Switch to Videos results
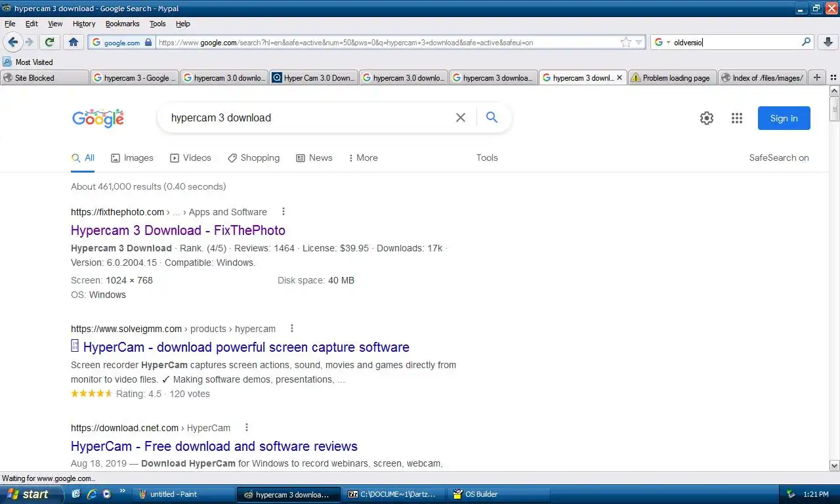This screenshot has width=840, height=504. [x=190, y=157]
